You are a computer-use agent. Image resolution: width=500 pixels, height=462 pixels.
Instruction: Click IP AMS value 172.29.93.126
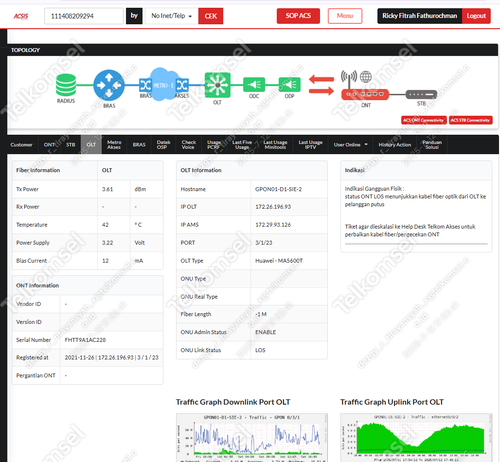pos(273,225)
